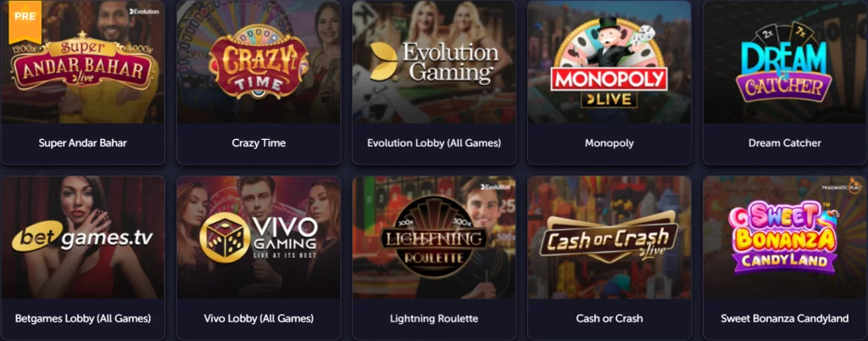The image size is (868, 341).
Task: Launch the Crazy Time game image
Action: point(259,61)
